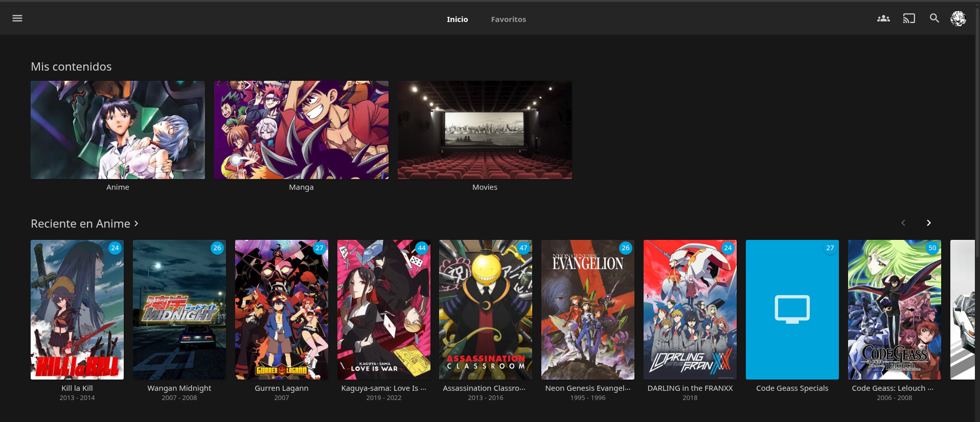The width and height of the screenshot is (980, 422).
Task: Click the years 2007 - 2008 under Wangan Midnight
Action: coord(179,398)
